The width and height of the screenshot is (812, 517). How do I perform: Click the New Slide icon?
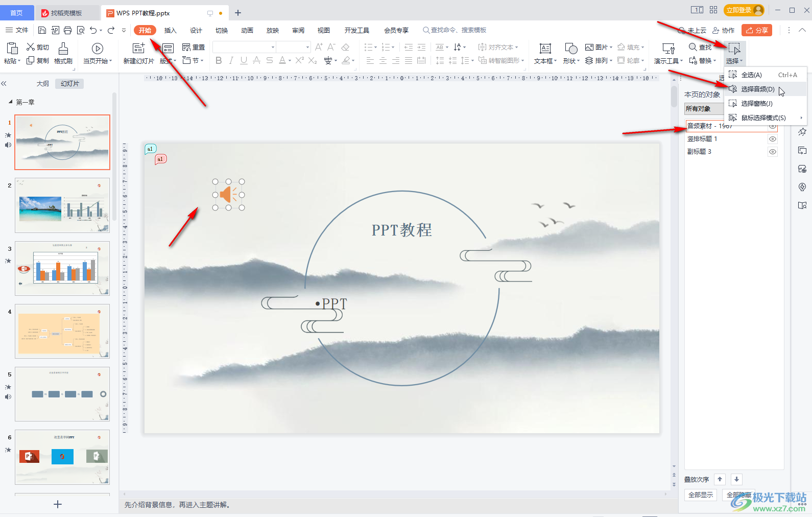click(138, 49)
